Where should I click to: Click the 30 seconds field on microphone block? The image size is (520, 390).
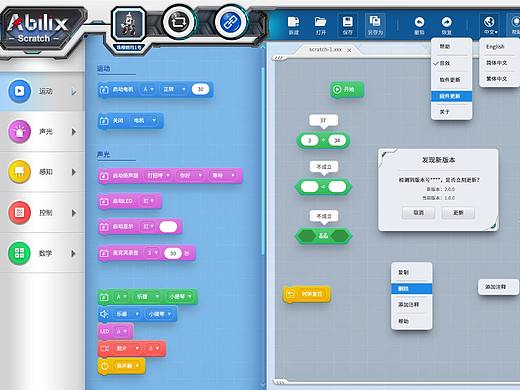[173, 253]
